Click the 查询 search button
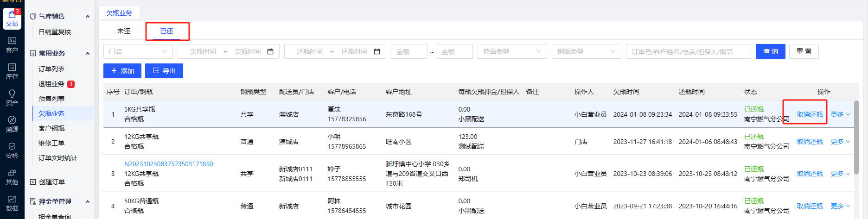The image size is (868, 219). pyautogui.click(x=771, y=51)
